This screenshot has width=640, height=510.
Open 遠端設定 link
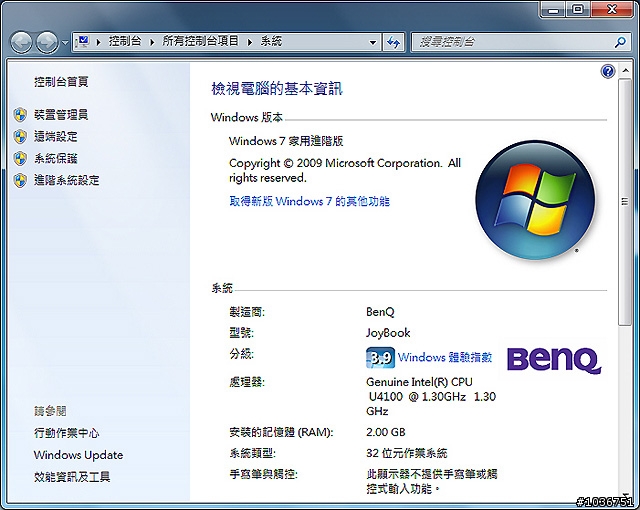click(x=56, y=136)
